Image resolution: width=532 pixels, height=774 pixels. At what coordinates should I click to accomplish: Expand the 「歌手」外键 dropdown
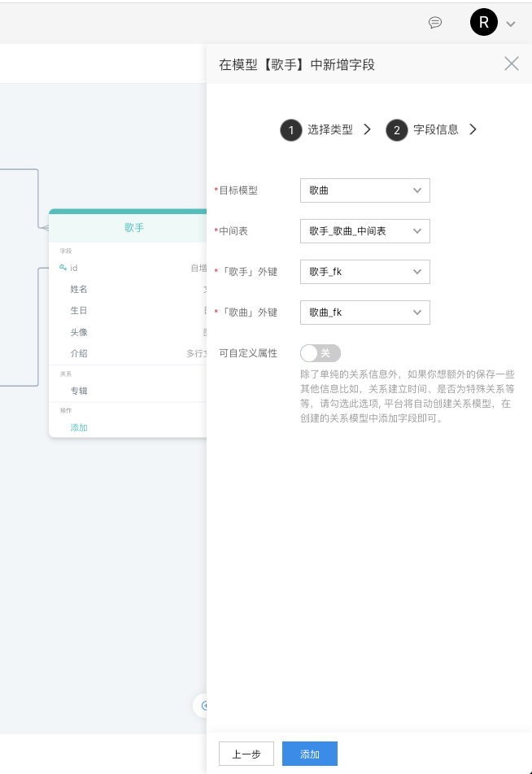coord(364,272)
